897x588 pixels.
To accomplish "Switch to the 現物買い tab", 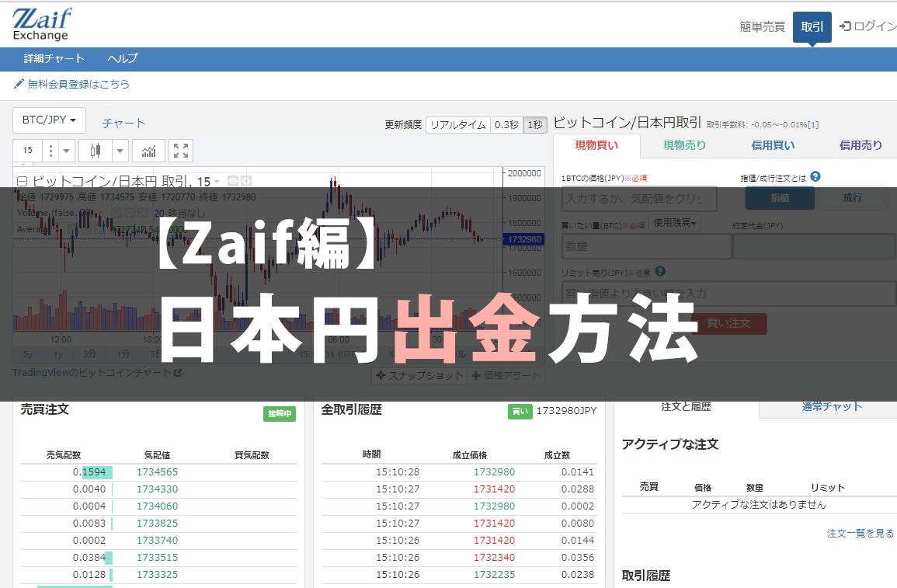I will [x=596, y=145].
